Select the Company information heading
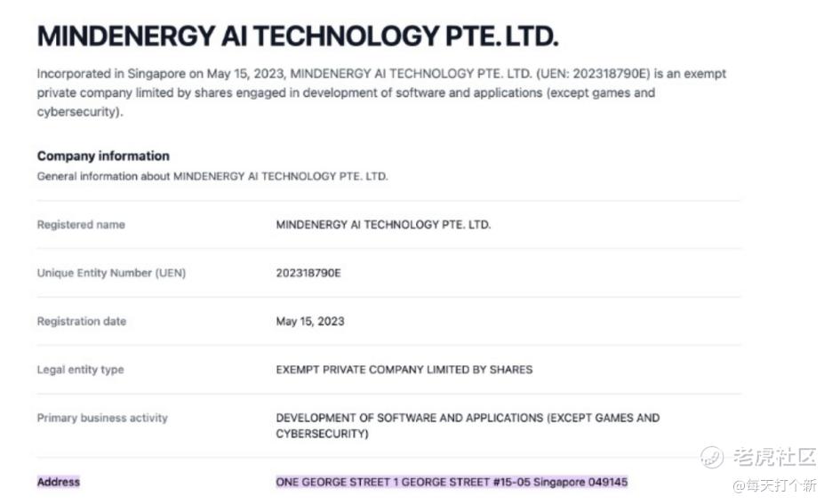This screenshot has width=832, height=504. pos(103,156)
